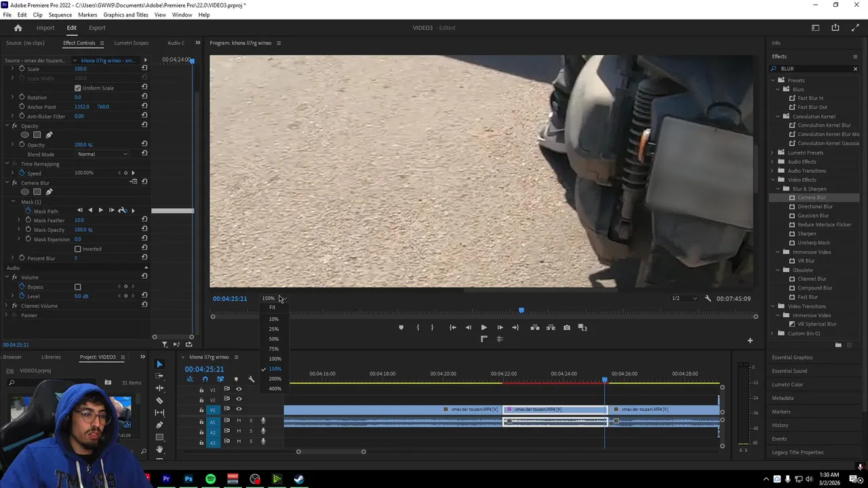Click Mark In in the Program monitor
This screenshot has width=868, height=488.
pyautogui.click(x=418, y=327)
